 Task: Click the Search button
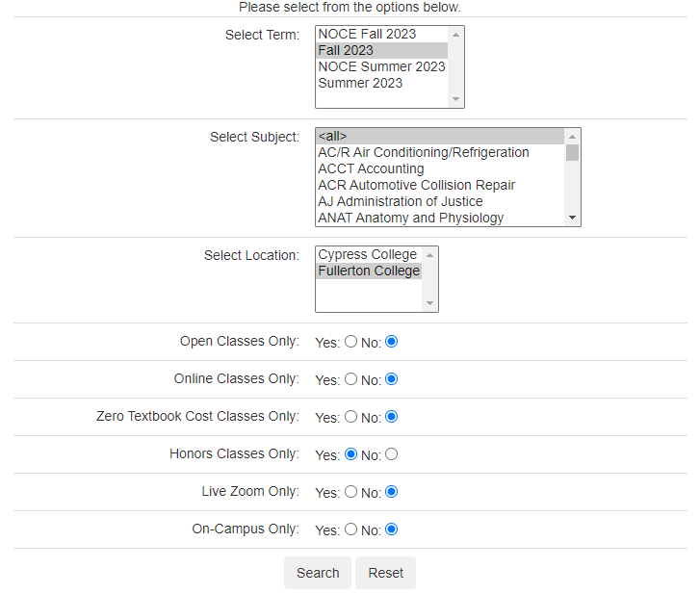pos(318,573)
